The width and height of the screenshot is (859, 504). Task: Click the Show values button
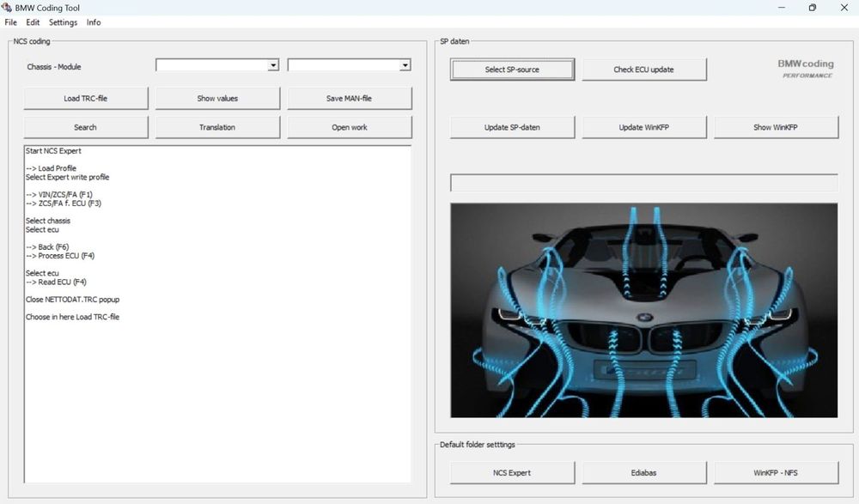(x=217, y=99)
